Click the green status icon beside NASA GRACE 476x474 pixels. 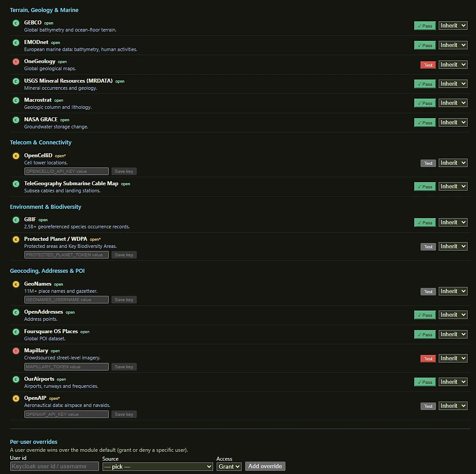pyautogui.click(x=16, y=120)
